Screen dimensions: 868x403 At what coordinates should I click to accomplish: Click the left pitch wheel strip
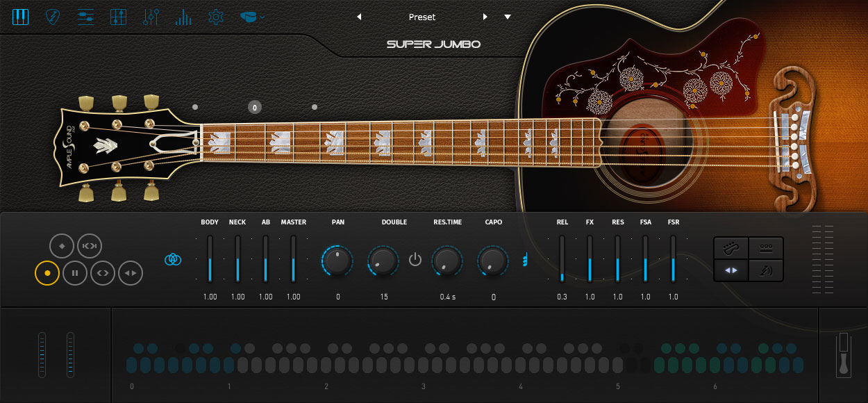[42, 354]
